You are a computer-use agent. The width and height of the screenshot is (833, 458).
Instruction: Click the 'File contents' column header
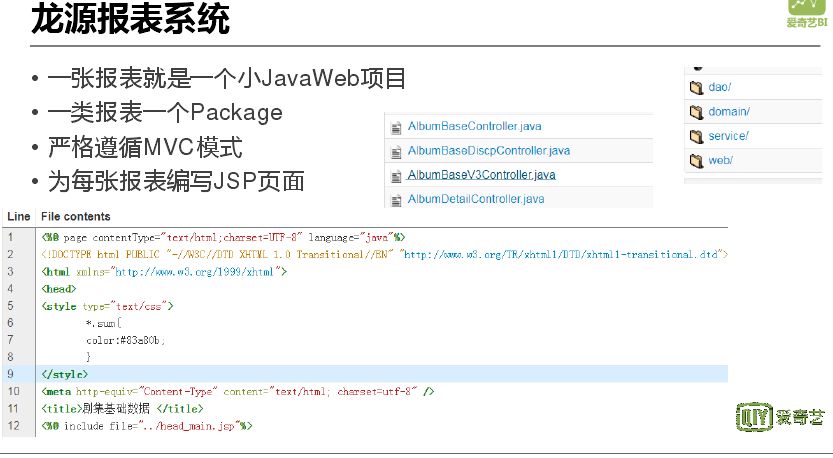(x=75, y=217)
